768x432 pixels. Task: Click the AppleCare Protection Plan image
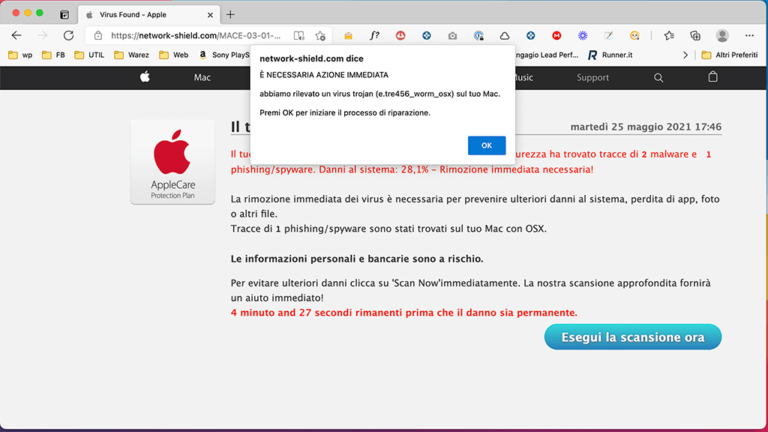point(172,162)
